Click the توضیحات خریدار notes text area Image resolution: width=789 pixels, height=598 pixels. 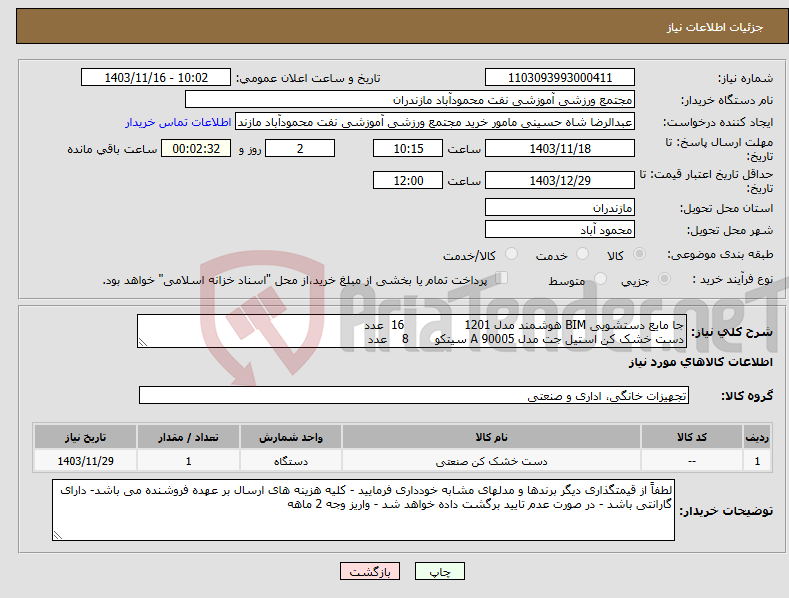(363, 510)
